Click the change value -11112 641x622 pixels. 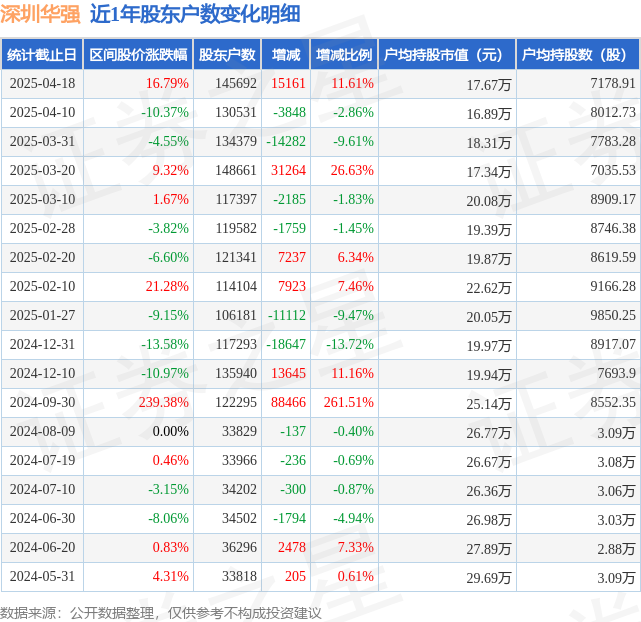coord(287,315)
